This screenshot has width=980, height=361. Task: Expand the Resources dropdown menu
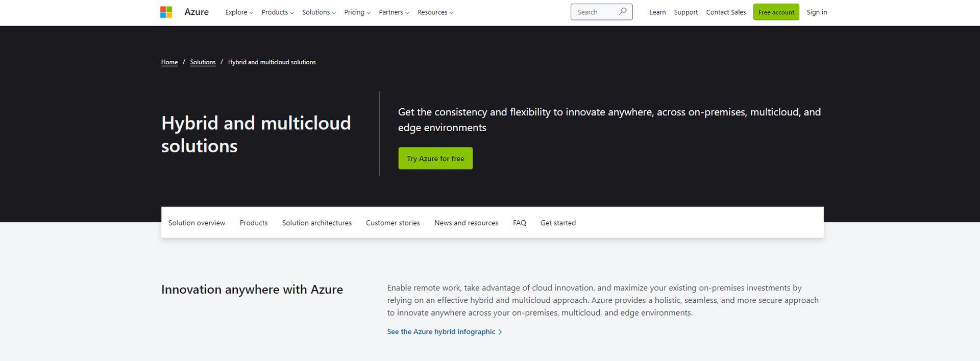point(435,12)
